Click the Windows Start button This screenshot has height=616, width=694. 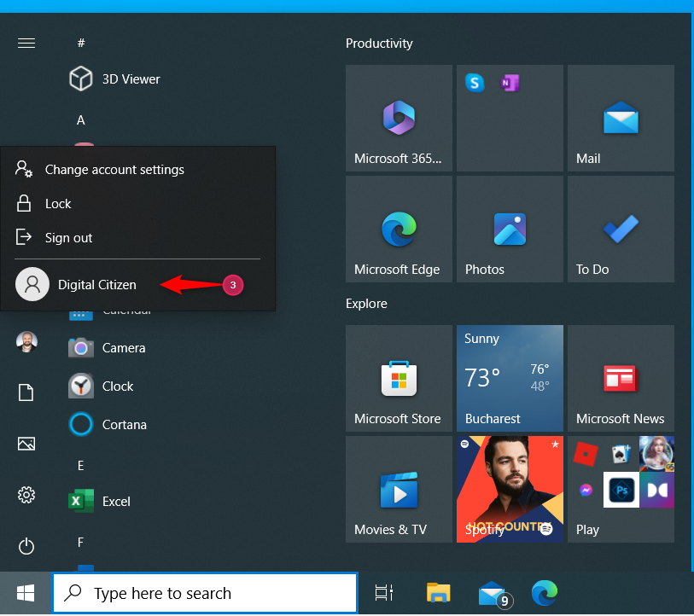pyautogui.click(x=26, y=593)
